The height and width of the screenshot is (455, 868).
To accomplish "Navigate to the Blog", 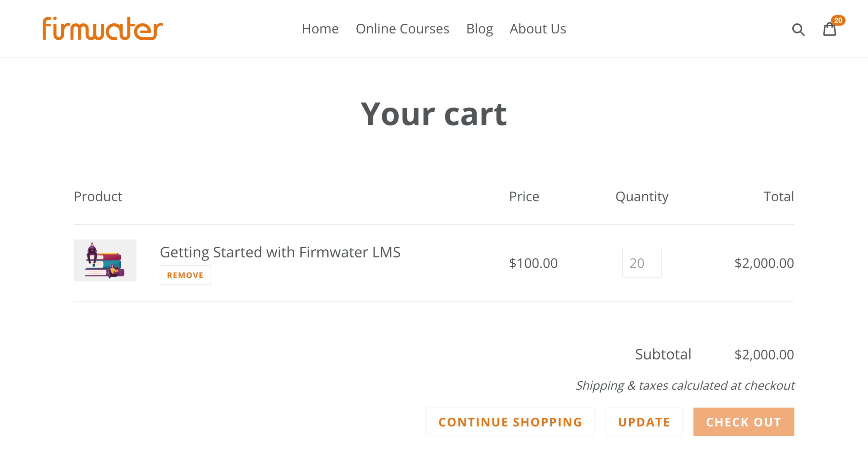I will [479, 29].
